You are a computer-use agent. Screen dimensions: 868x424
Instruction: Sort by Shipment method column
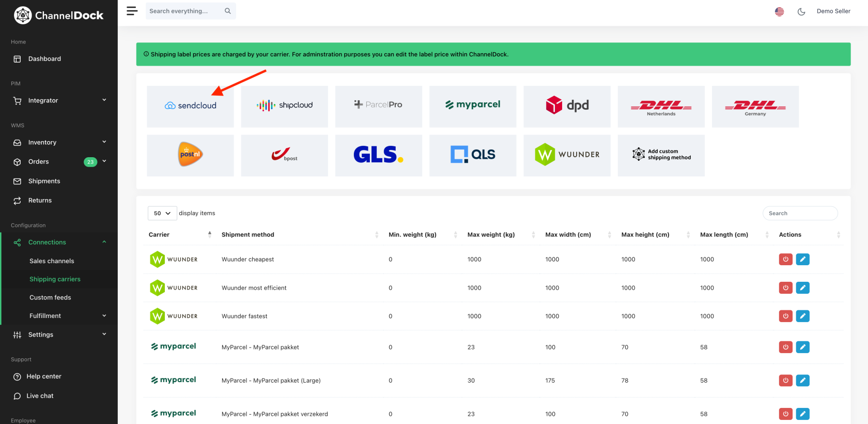300,235
